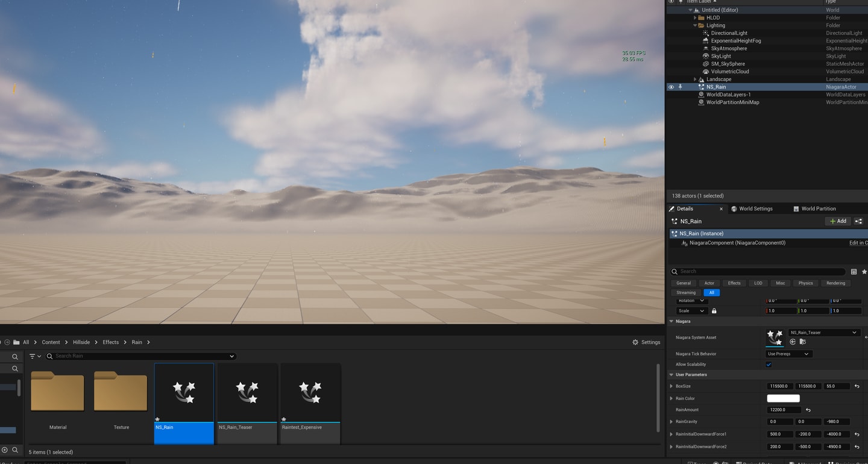The height and width of the screenshot is (464, 868).
Task: Click the LOD property filter
Action: 758,283
